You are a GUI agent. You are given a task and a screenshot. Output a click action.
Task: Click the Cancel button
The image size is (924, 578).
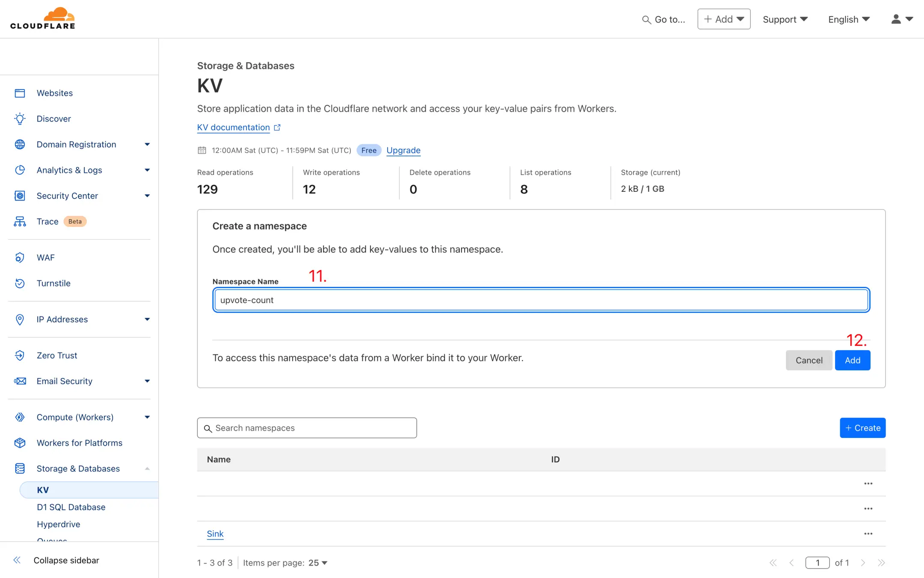[x=809, y=360]
